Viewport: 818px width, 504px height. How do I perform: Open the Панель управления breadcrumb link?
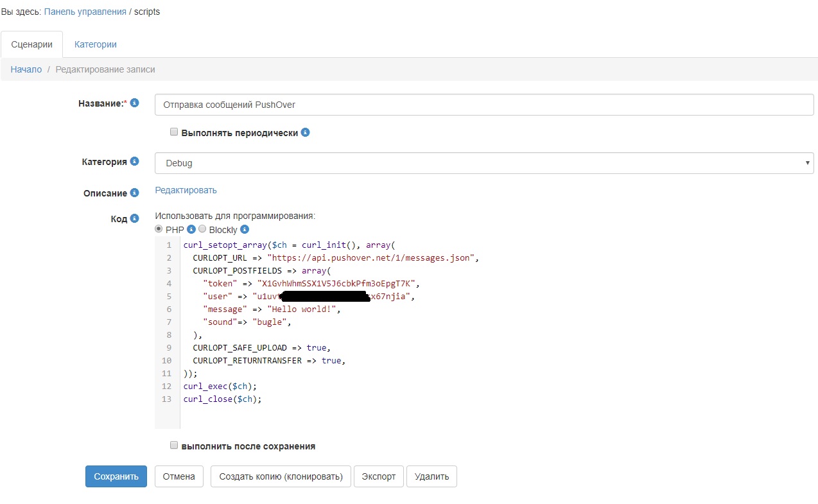(85, 12)
